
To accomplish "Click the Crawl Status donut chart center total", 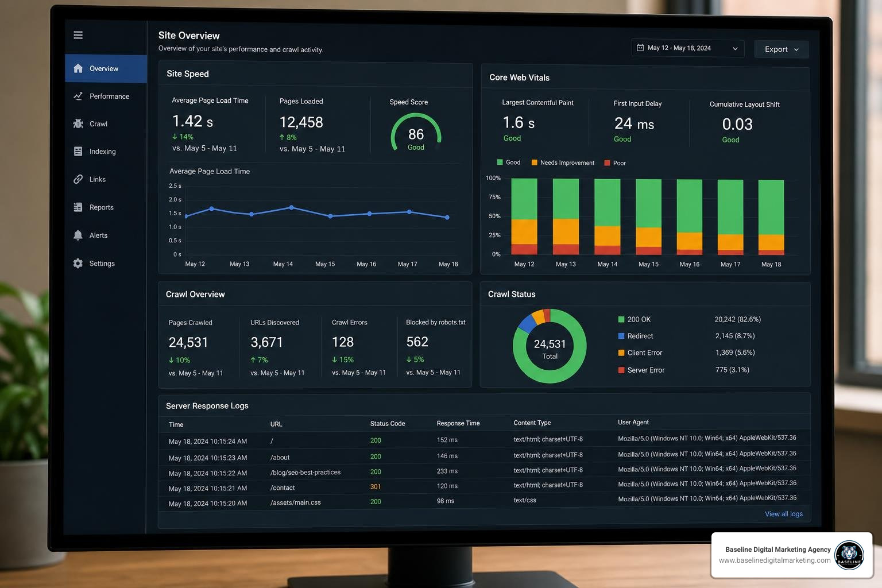I will [x=550, y=348].
